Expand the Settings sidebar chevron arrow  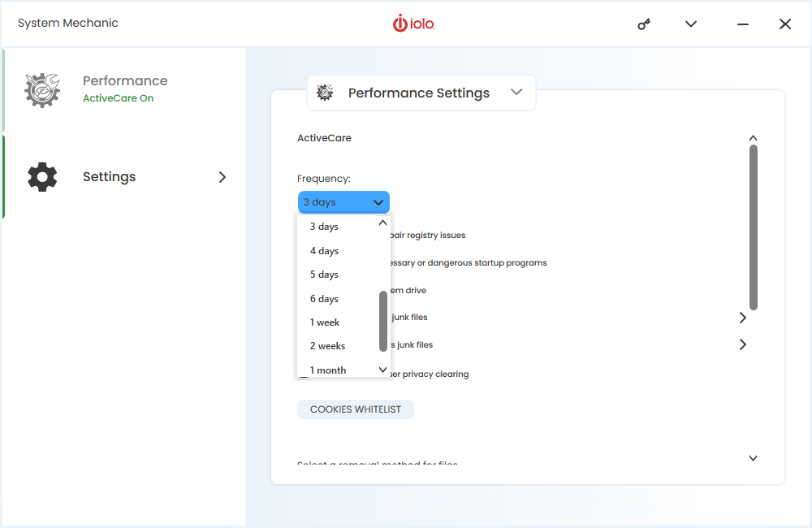222,177
